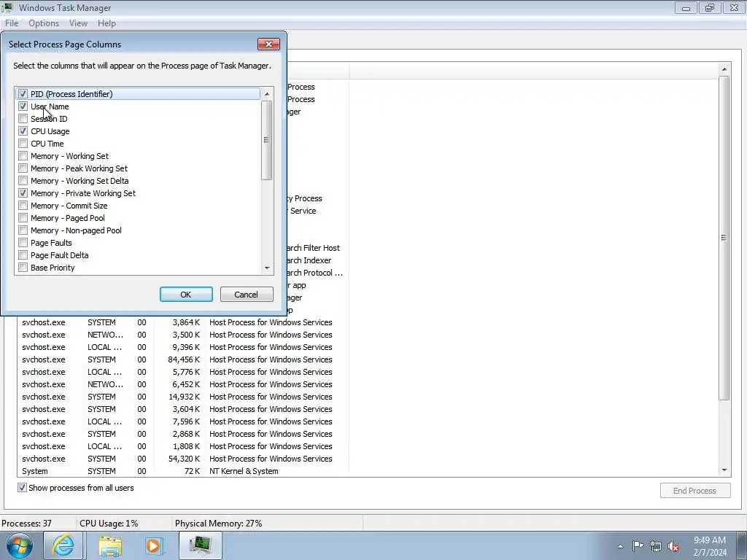The height and width of the screenshot is (560, 747).
Task: Enable CPU Time checkbox
Action: click(x=23, y=144)
